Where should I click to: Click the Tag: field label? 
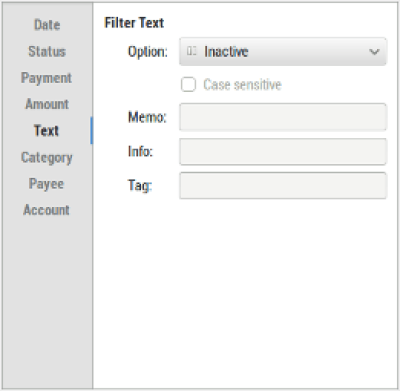pyautogui.click(x=140, y=185)
